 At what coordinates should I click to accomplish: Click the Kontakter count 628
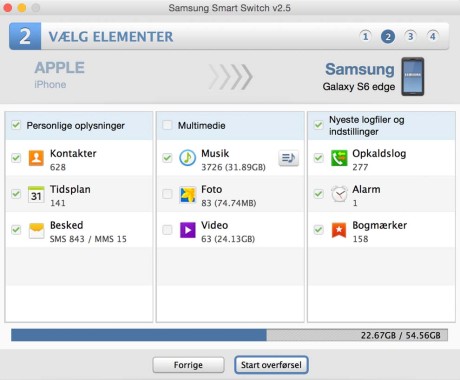[58, 167]
